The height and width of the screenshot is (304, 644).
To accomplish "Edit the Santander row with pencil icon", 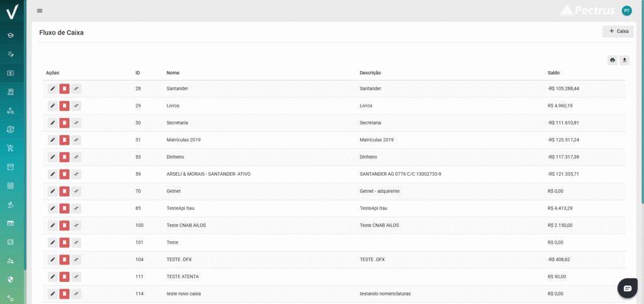I will (x=53, y=89).
